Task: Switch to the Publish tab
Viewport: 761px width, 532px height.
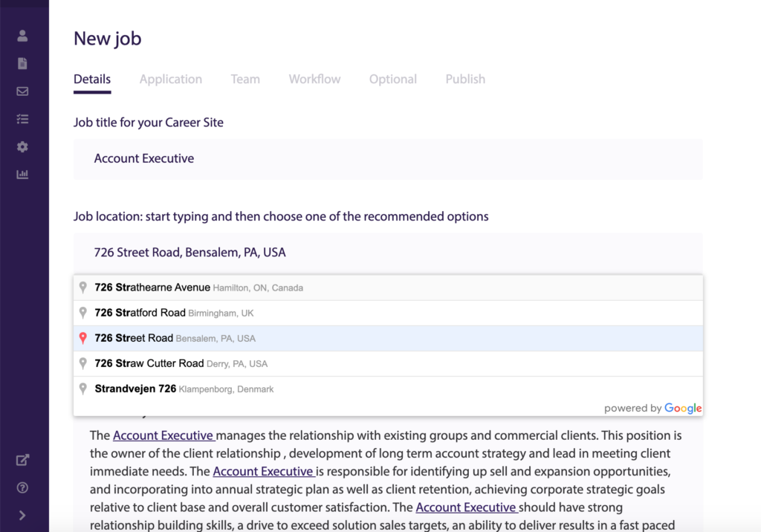Action: (465, 79)
